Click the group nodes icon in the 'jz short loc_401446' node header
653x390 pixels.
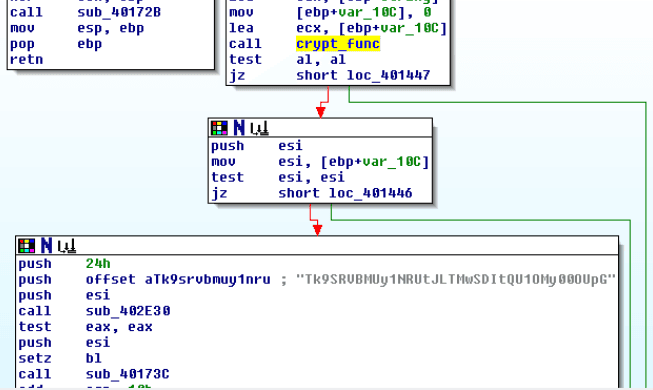tap(260, 128)
